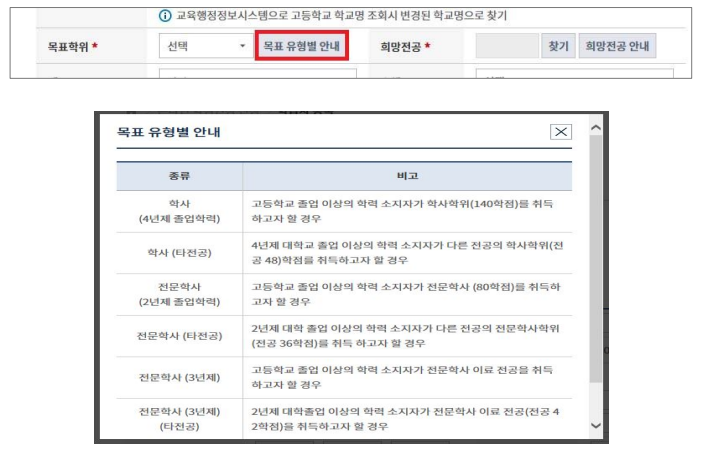Close the 목표 유형별 안내 popup

[560, 132]
